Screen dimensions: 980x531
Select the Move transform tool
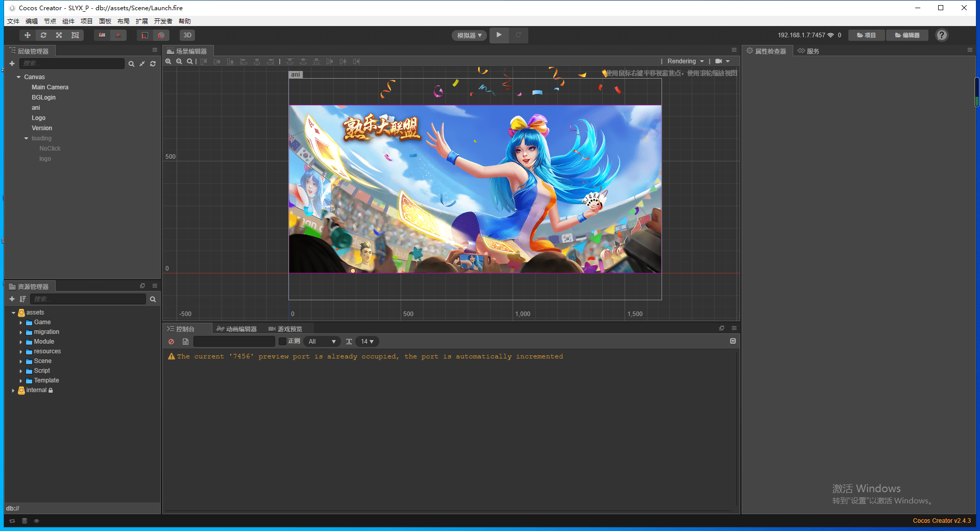28,35
